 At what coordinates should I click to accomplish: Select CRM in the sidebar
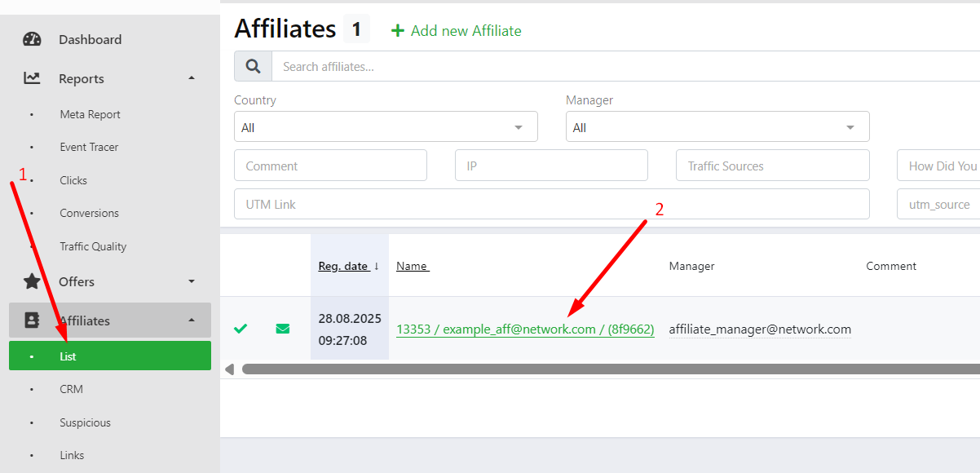(x=71, y=389)
